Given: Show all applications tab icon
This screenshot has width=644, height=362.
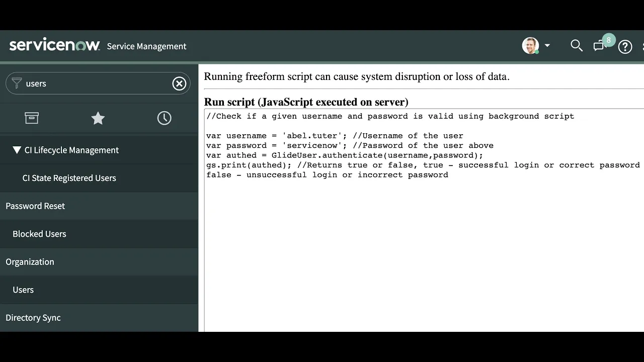Looking at the screenshot, I should pyautogui.click(x=32, y=118).
